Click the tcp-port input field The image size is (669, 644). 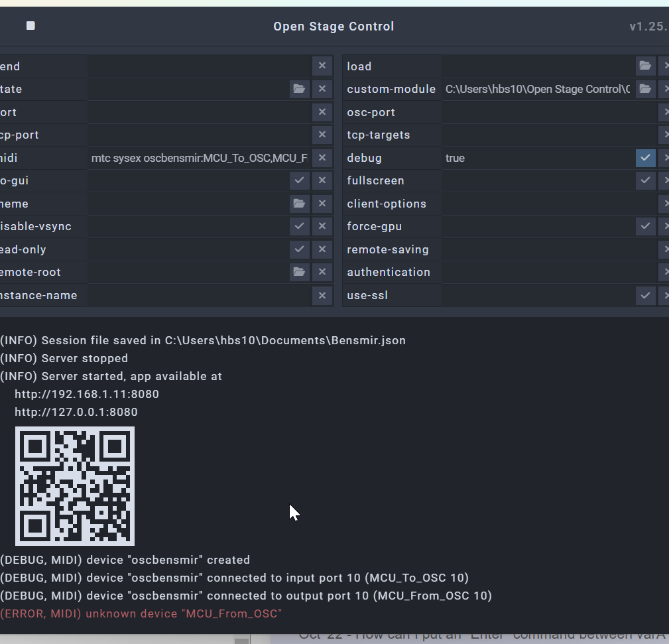pyautogui.click(x=200, y=135)
